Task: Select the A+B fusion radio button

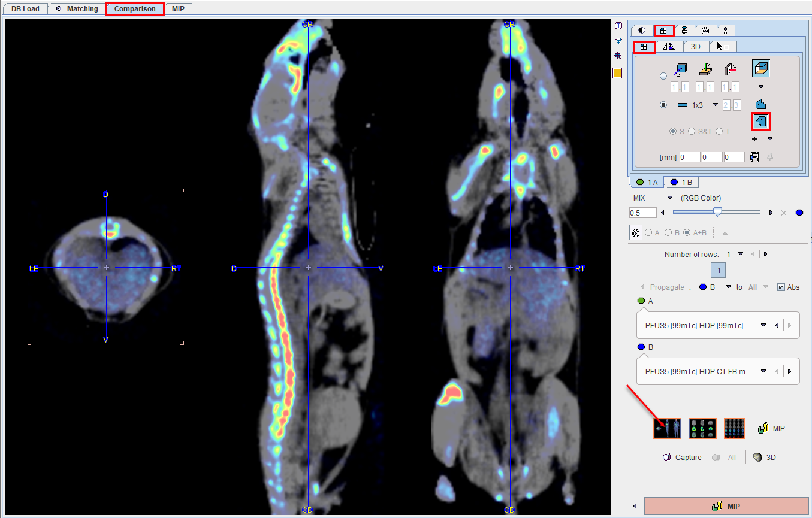Action: (x=687, y=233)
